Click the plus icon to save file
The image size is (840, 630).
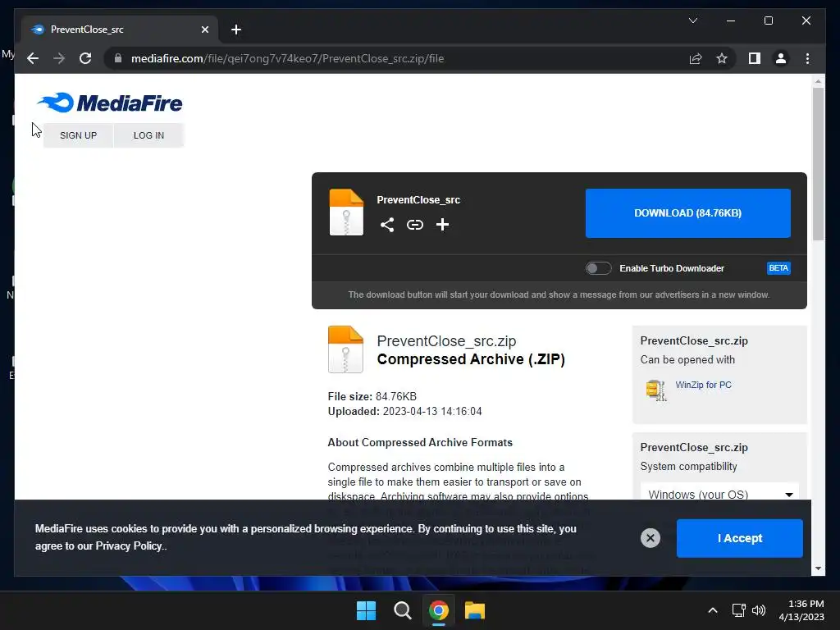tap(442, 225)
